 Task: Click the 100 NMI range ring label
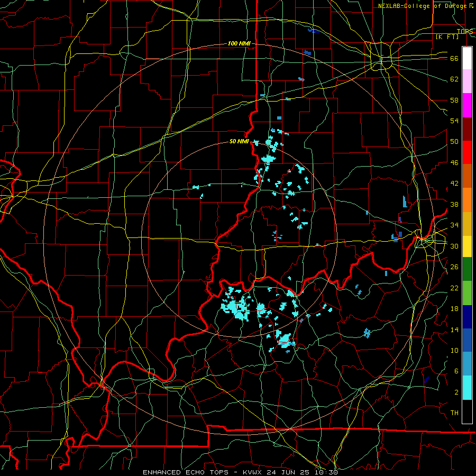click(x=239, y=43)
